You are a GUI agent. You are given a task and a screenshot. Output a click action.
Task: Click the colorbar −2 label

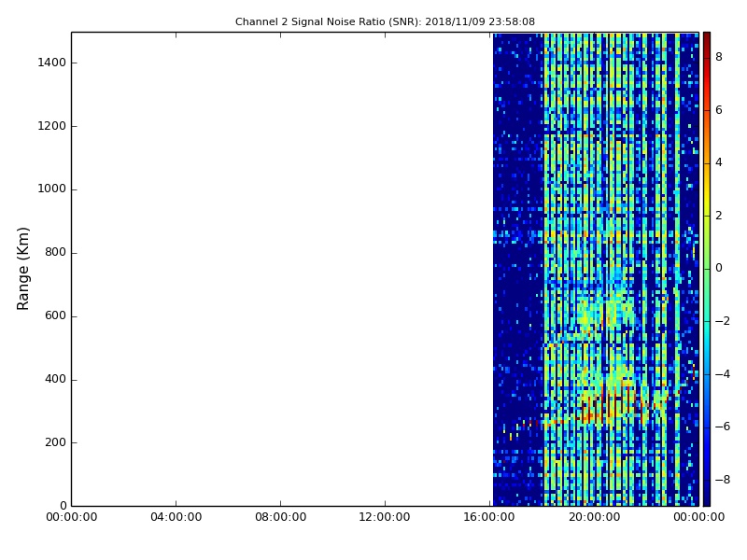(723, 321)
